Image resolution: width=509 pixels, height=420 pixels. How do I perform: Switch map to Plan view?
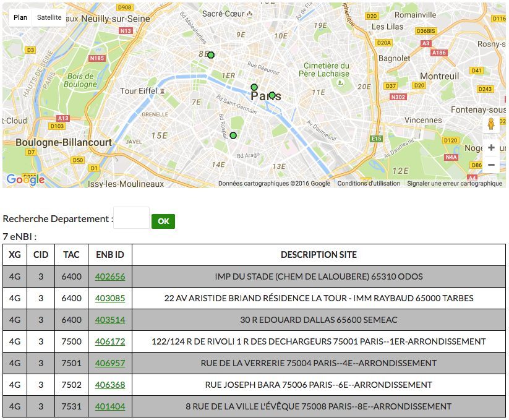click(x=20, y=17)
